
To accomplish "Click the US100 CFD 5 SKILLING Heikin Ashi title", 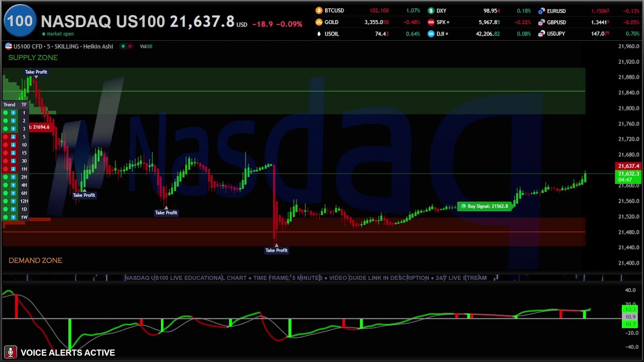I will pyautogui.click(x=63, y=46).
